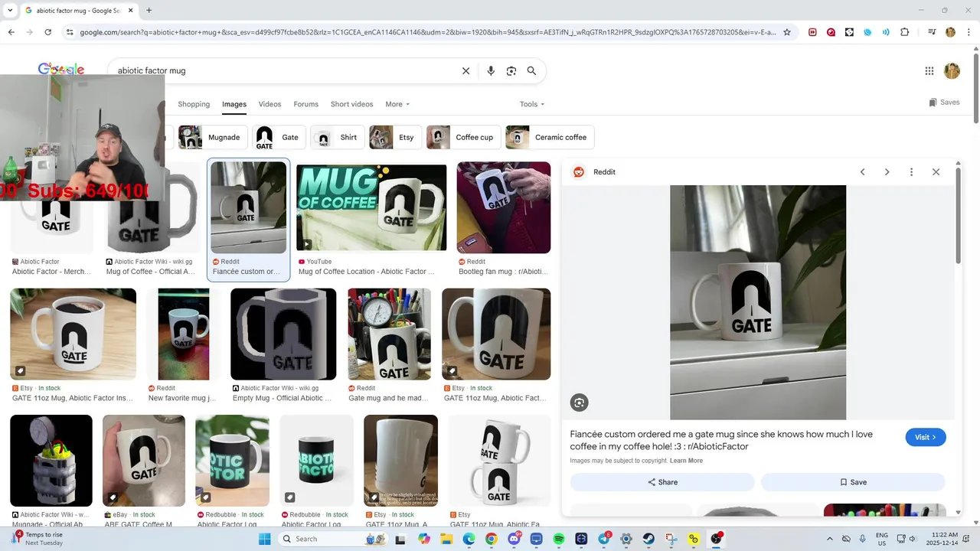This screenshot has height=551, width=980.
Task: Show hidden system tray icons chevron
Action: tap(830, 539)
